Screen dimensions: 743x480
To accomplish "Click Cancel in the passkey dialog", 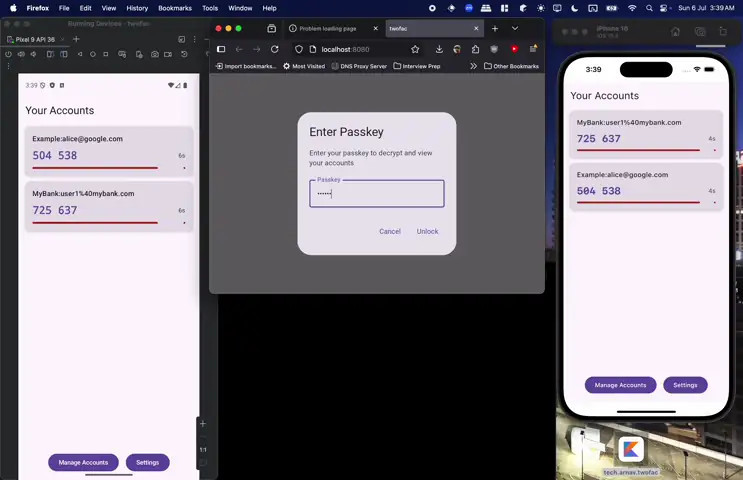I will [x=390, y=231].
